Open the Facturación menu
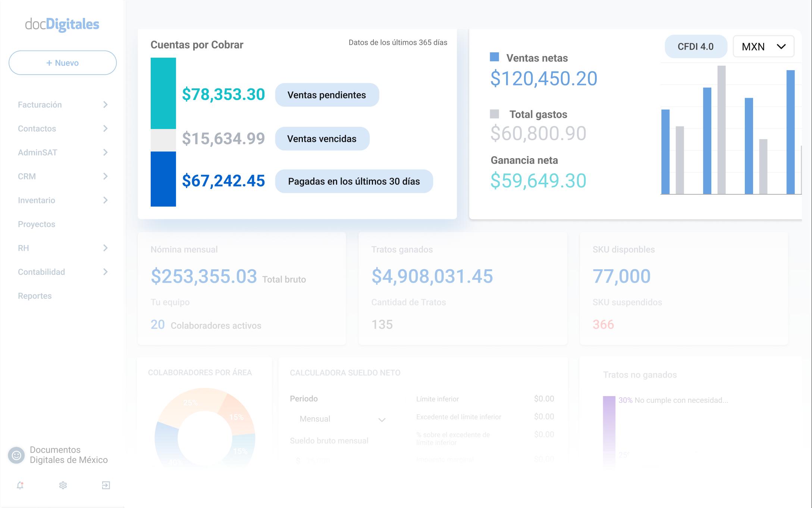The width and height of the screenshot is (812, 508). [40, 105]
